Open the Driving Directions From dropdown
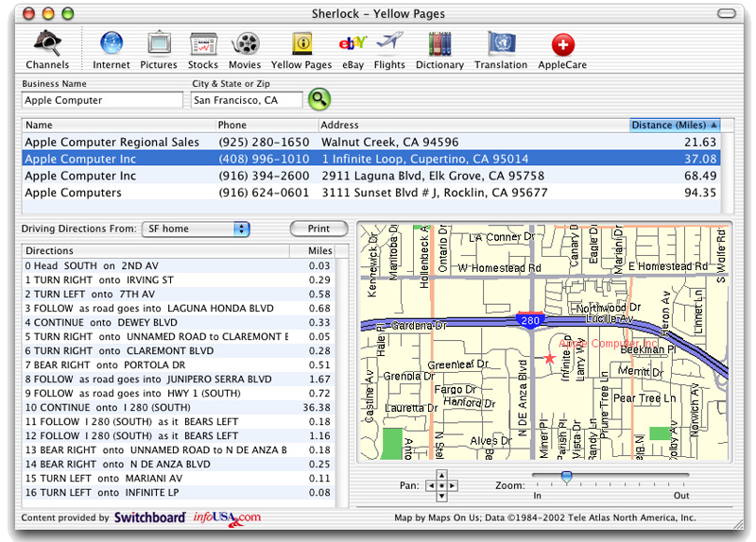The width and height of the screenshot is (756, 542). point(196,229)
